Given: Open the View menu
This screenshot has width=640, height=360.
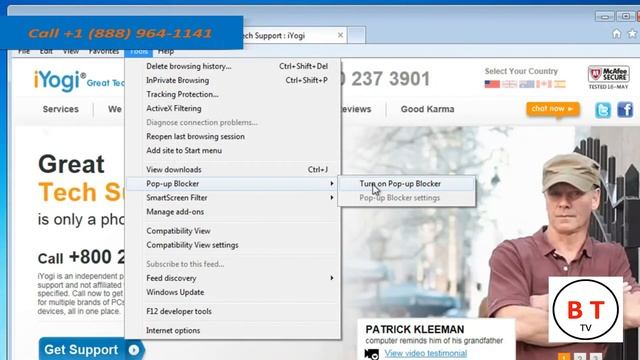Looking at the screenshot, I should point(71,52).
